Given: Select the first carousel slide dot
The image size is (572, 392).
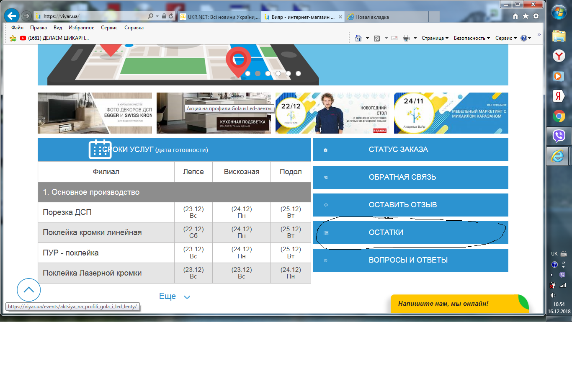Looking at the screenshot, I should (x=247, y=73).
